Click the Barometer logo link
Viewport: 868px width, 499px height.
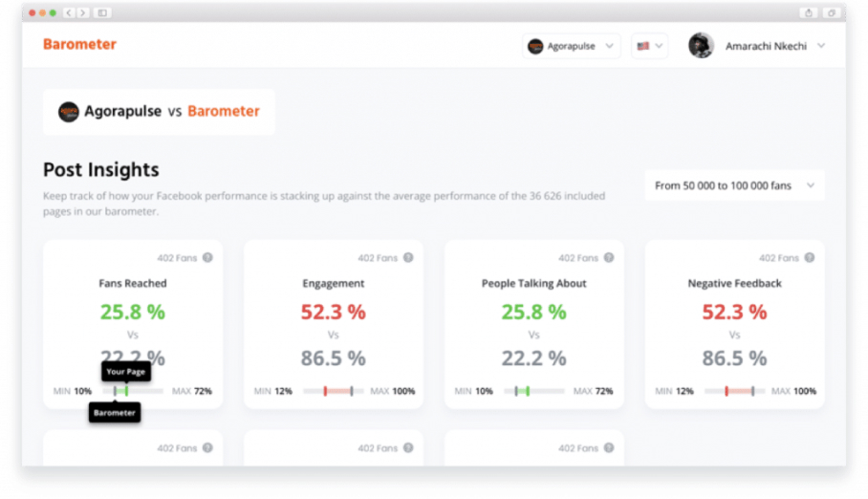tap(79, 44)
